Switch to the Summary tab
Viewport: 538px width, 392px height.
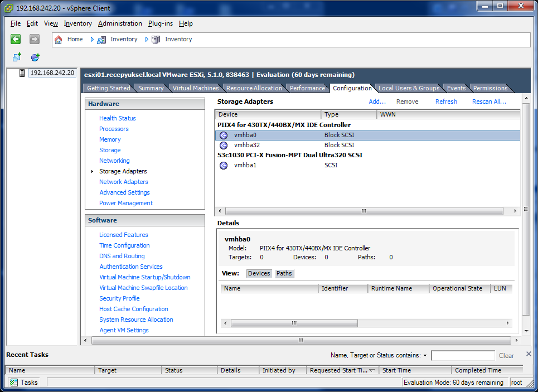coord(151,88)
